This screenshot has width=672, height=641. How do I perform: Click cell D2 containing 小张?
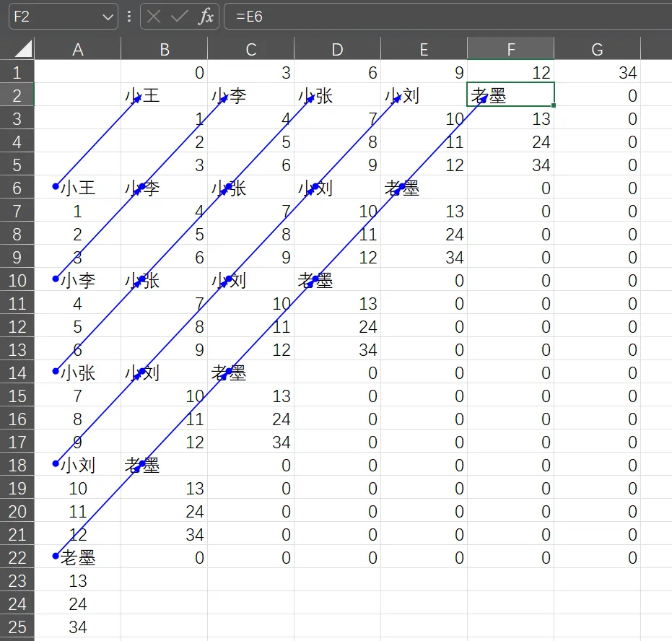point(337,95)
